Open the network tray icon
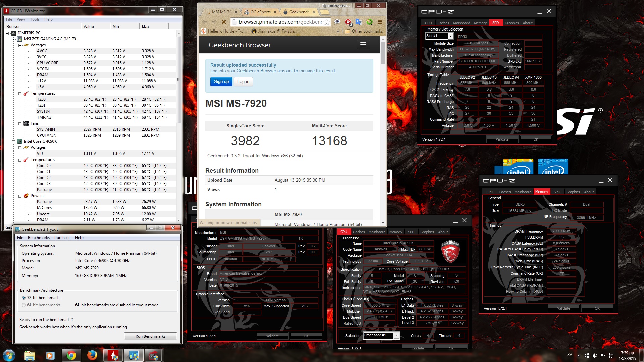Viewport: 644px width, 362px height. 611,355
